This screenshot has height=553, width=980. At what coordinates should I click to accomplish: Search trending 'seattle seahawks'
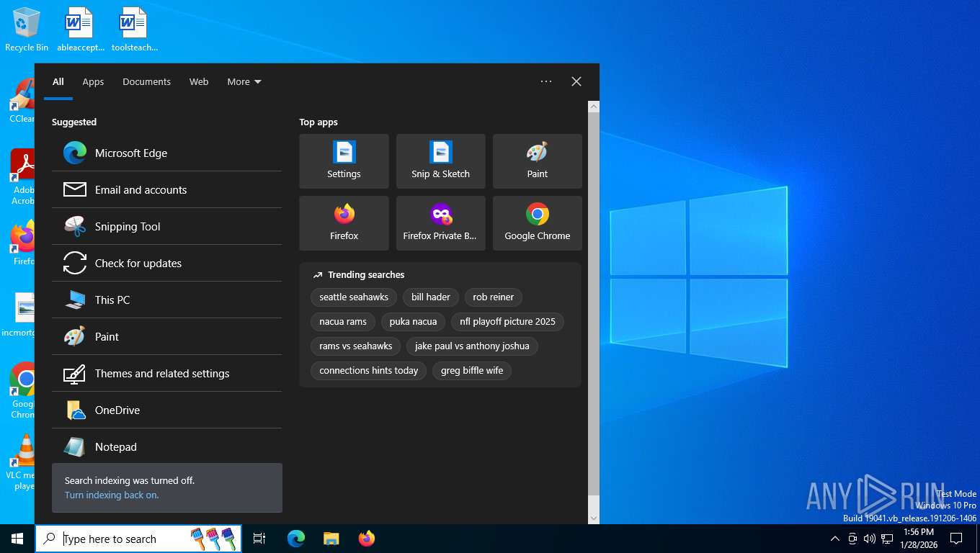(354, 297)
